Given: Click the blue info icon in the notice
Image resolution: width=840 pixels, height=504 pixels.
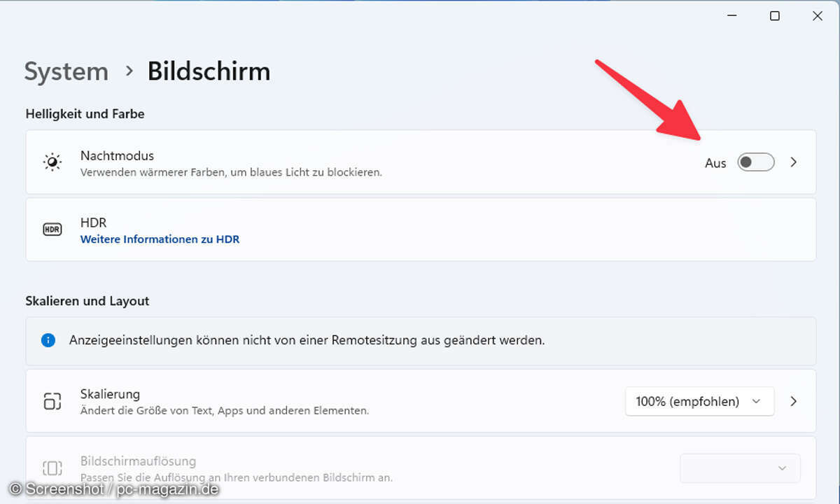Looking at the screenshot, I should point(48,341).
